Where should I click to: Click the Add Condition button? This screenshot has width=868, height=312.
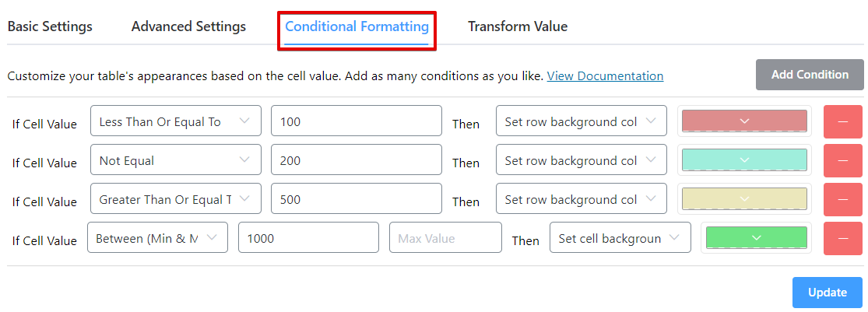click(810, 75)
